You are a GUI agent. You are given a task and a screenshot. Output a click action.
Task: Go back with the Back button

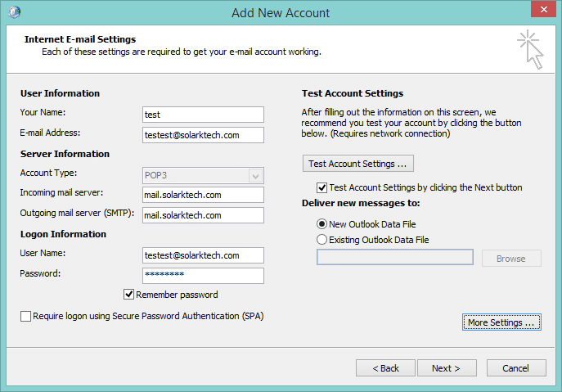[386, 368]
